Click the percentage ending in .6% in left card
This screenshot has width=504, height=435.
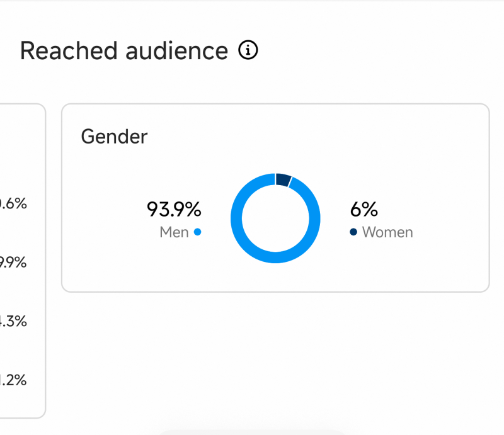[x=14, y=203]
